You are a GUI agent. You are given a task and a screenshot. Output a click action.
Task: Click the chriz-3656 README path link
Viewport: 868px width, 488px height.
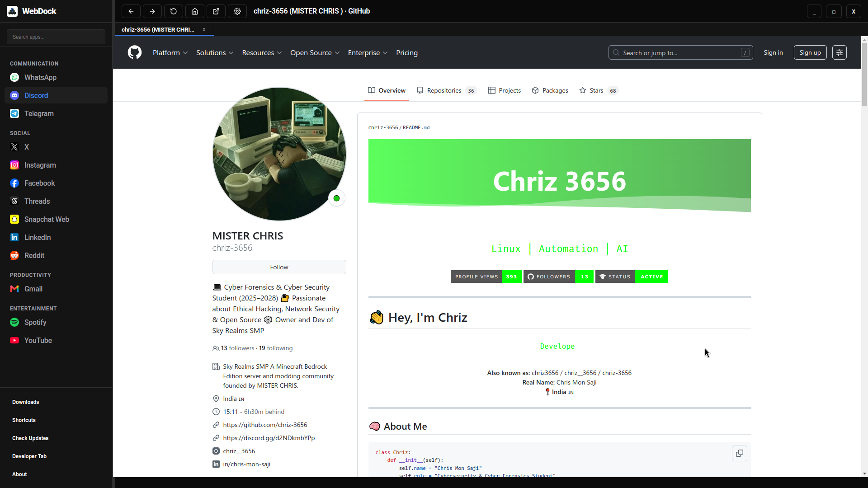pos(383,127)
